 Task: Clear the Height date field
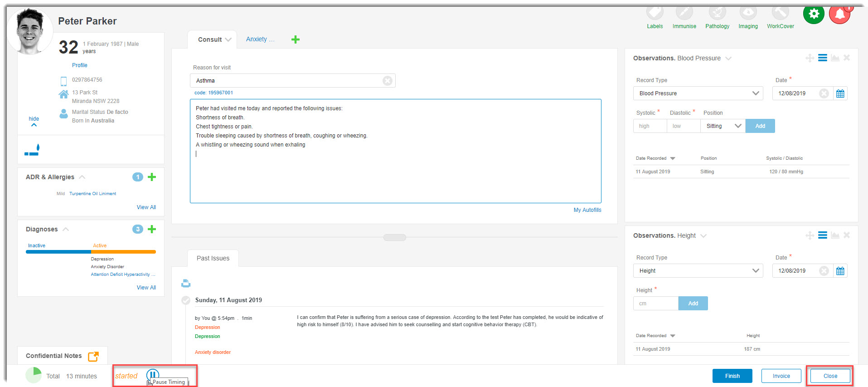(824, 271)
